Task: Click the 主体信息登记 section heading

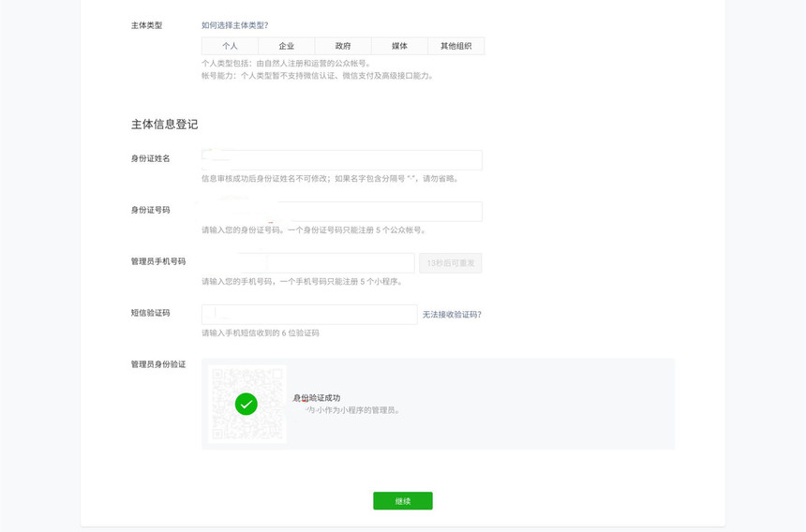Action: coord(165,125)
